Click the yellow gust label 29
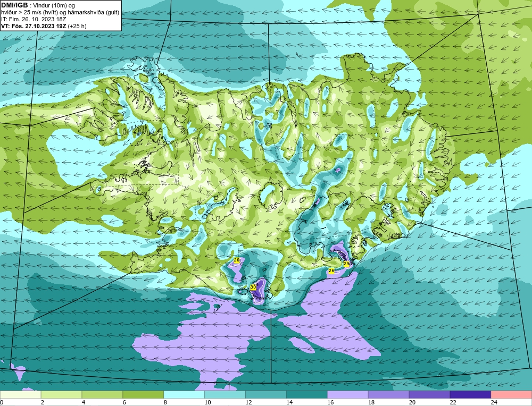Image resolution: width=532 pixels, height=406 pixels. [346, 264]
